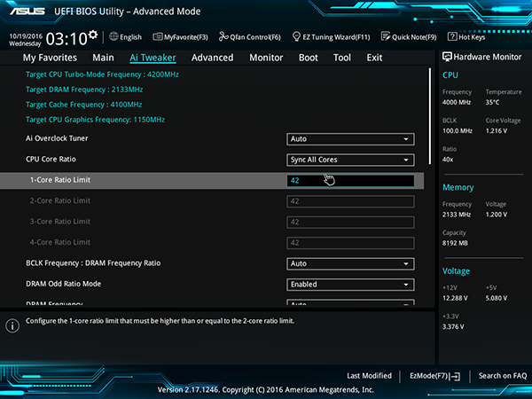Click the CPU temperature value 35°C
Image resolution: width=532 pixels, height=399 pixels.
(x=492, y=102)
